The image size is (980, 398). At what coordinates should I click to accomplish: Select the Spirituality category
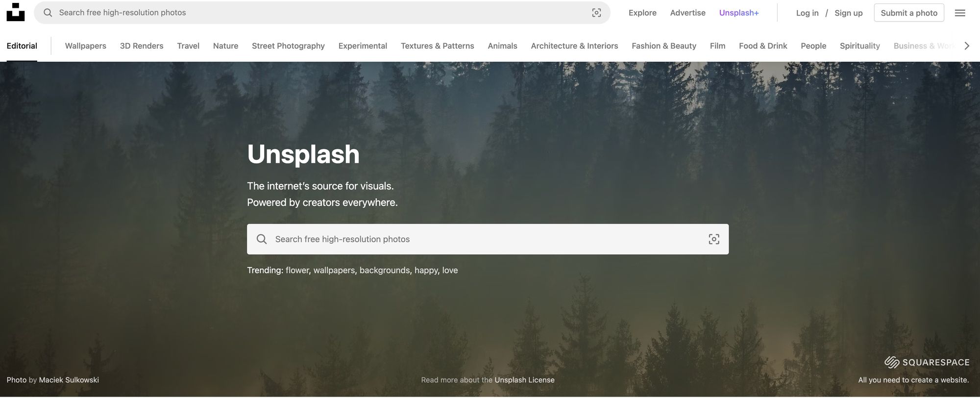click(859, 46)
